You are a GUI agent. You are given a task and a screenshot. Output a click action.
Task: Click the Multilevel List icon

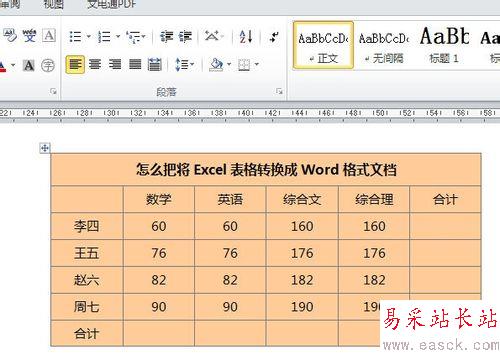[134, 36]
